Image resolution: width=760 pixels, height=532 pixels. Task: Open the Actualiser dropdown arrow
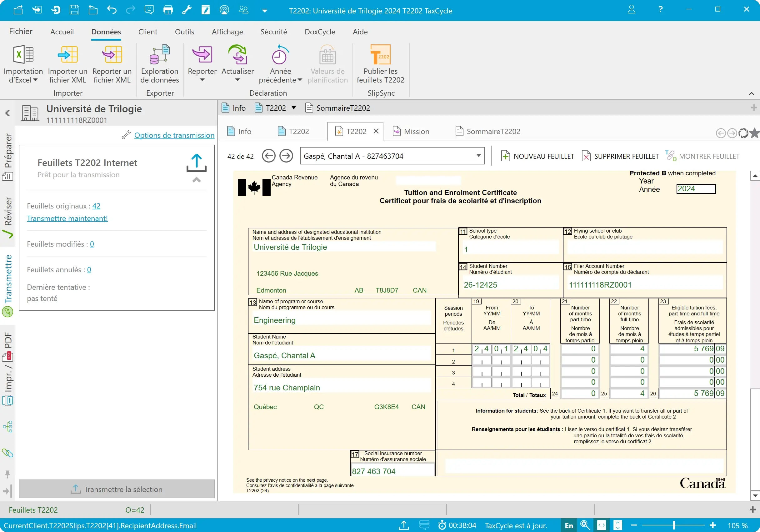(237, 80)
